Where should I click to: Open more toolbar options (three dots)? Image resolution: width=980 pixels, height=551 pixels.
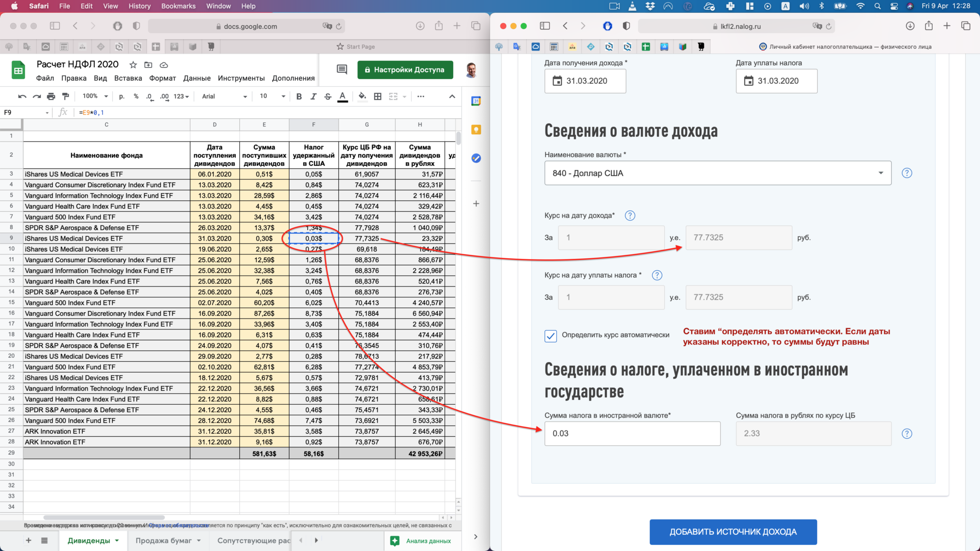pos(421,97)
